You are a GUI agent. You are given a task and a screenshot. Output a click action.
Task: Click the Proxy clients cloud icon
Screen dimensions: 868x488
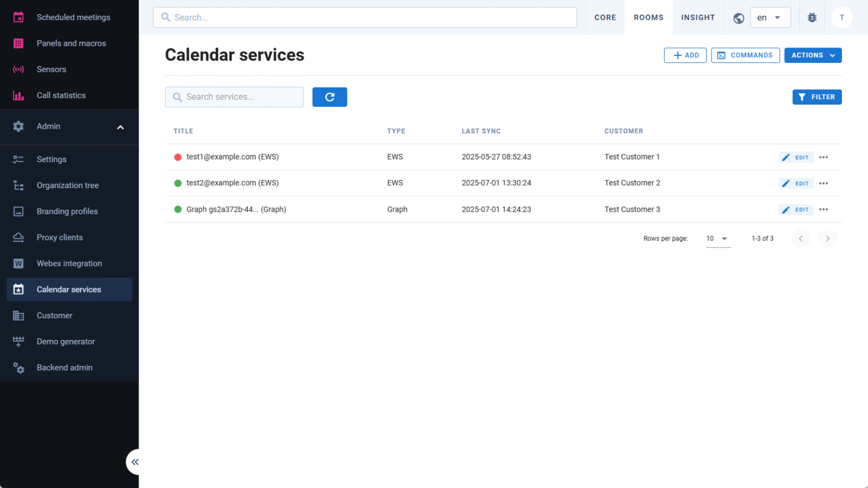[x=18, y=237]
